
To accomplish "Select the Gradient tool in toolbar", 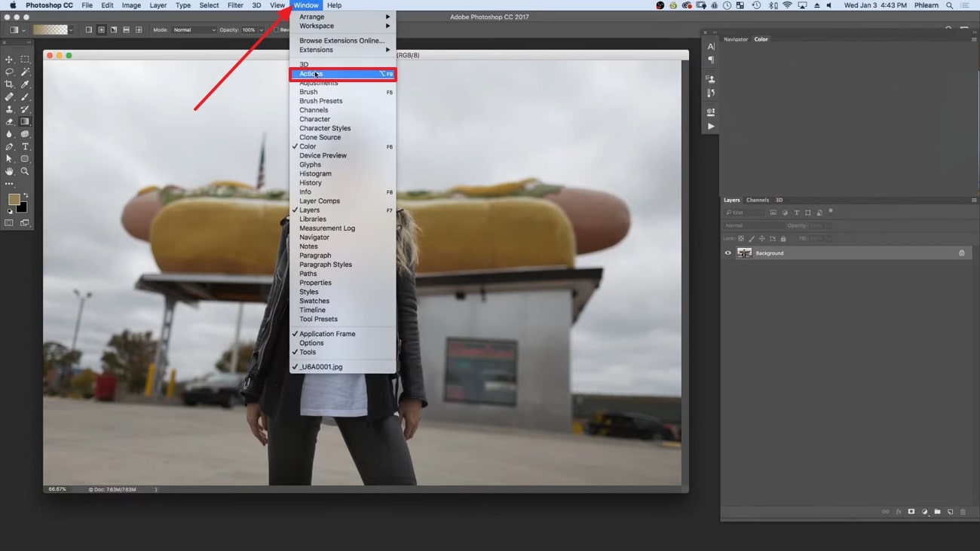I will tap(25, 121).
